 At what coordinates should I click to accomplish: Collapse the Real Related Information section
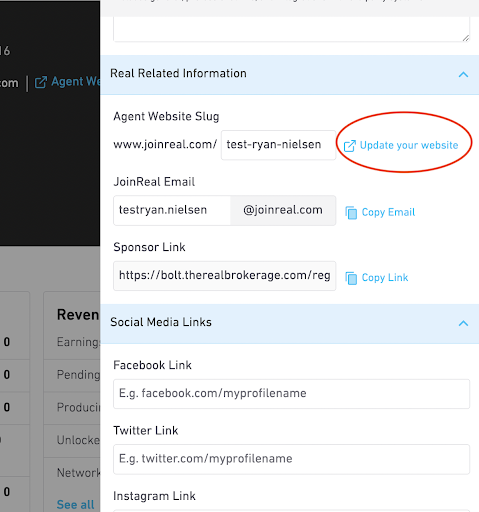click(x=463, y=74)
